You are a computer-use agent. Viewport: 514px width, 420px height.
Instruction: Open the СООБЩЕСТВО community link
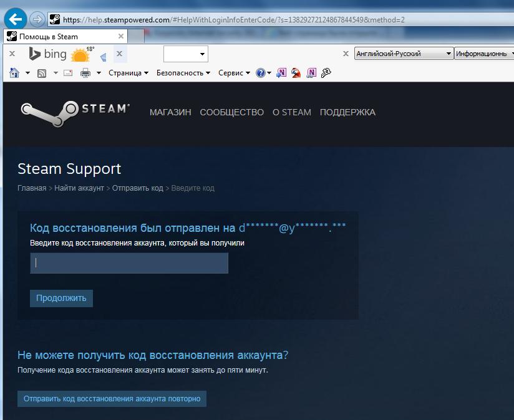click(x=232, y=112)
